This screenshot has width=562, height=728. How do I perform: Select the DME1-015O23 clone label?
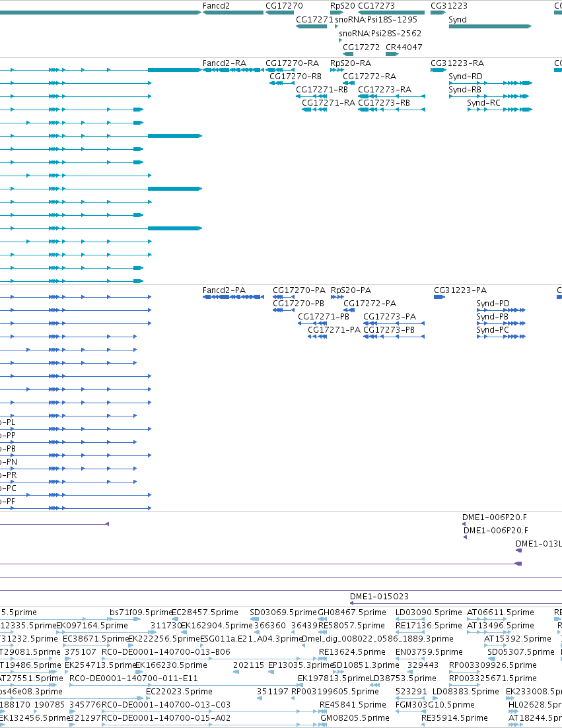[380, 597]
